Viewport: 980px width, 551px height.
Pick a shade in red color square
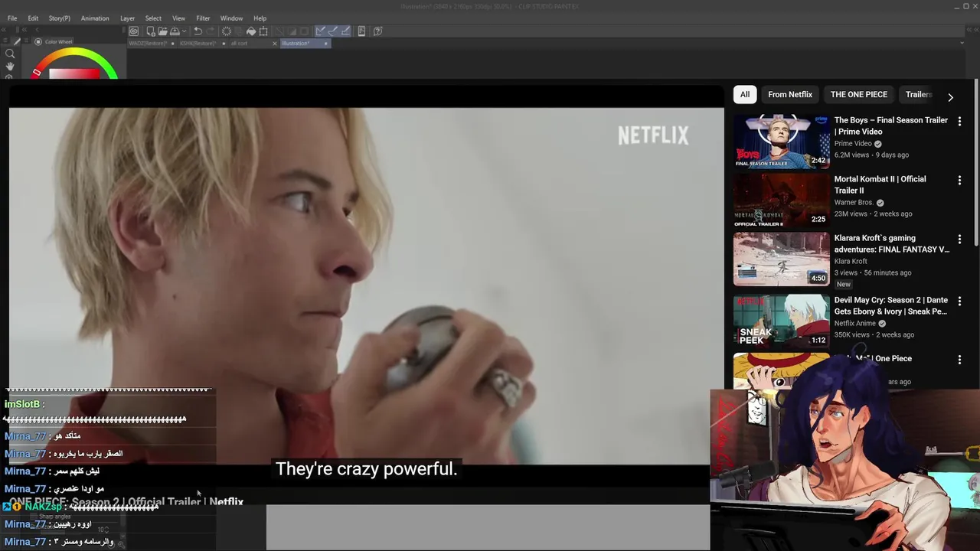click(x=74, y=73)
